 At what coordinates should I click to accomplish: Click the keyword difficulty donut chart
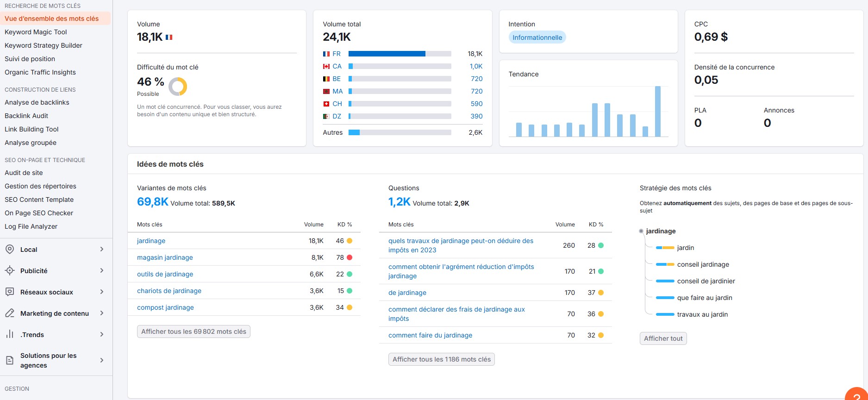pyautogui.click(x=178, y=87)
